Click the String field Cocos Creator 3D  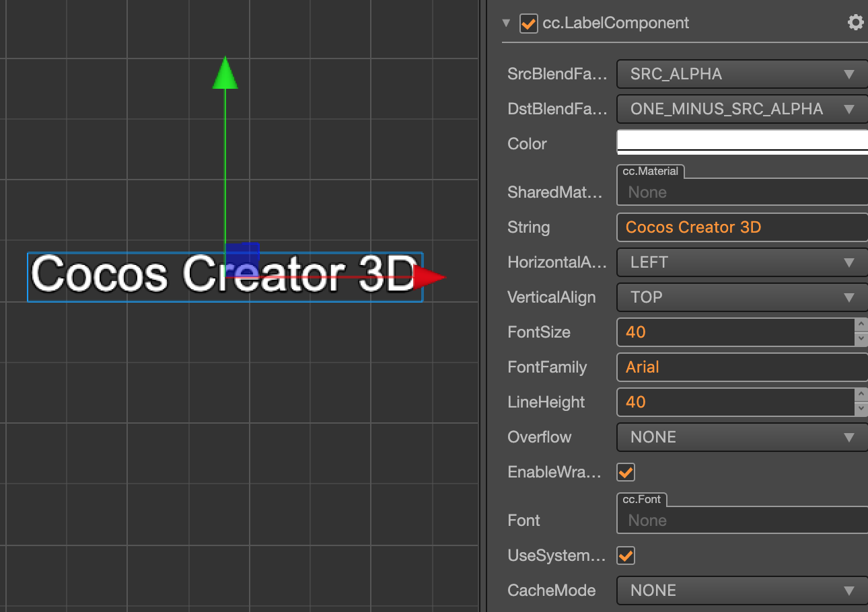[742, 227]
